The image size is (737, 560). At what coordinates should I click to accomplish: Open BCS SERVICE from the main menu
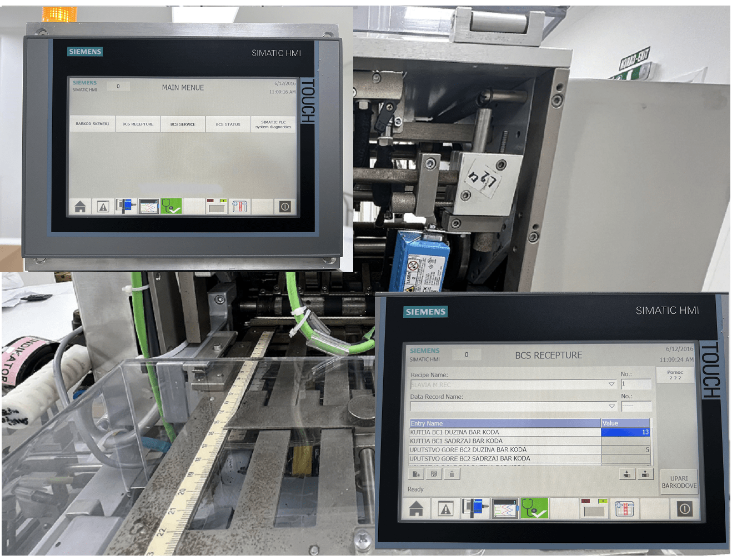[183, 124]
